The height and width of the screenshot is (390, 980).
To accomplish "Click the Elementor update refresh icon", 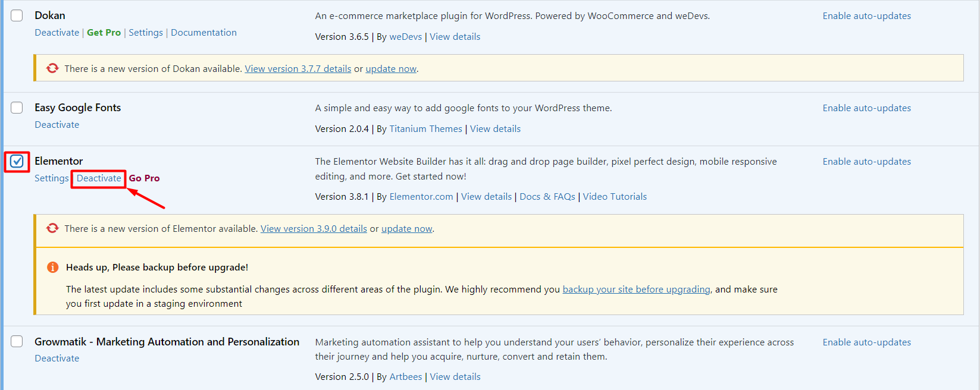I will click(52, 228).
